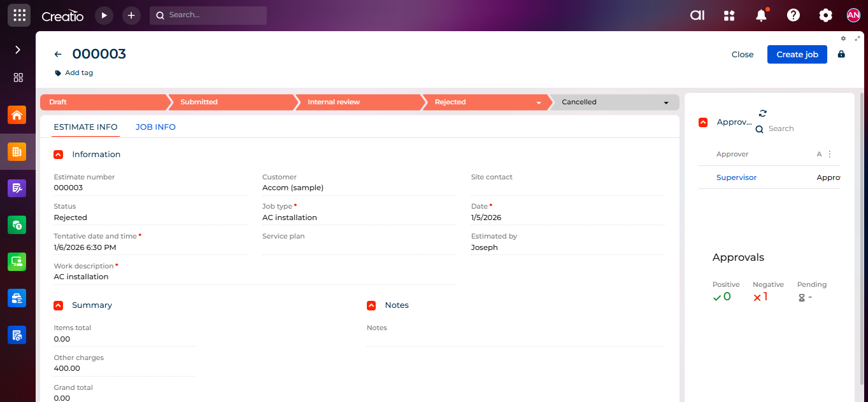Image resolution: width=868 pixels, height=402 pixels.
Task: Collapse the Information section
Action: (x=59, y=155)
